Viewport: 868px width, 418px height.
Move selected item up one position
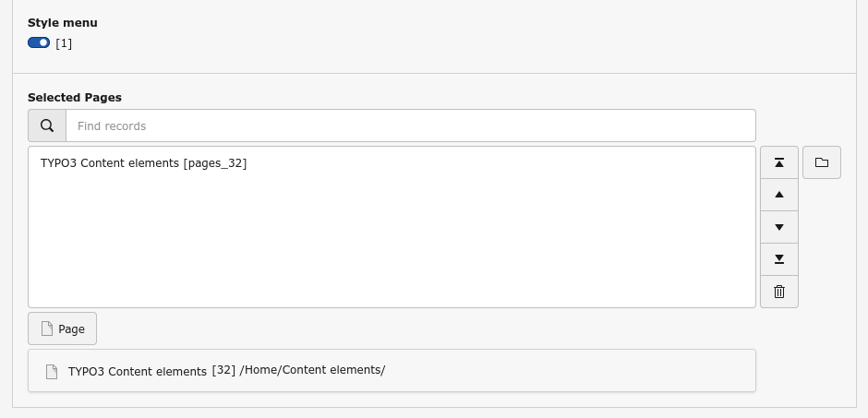(779, 195)
